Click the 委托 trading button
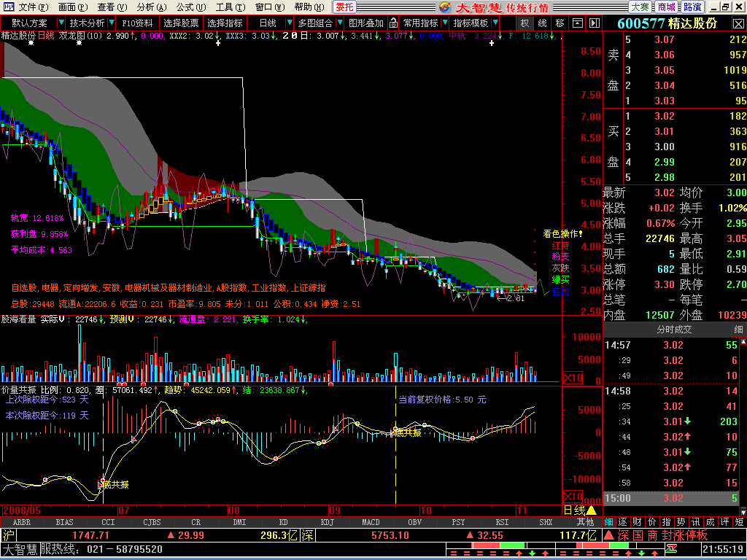Screen dimensions: 747x560 [344, 7]
